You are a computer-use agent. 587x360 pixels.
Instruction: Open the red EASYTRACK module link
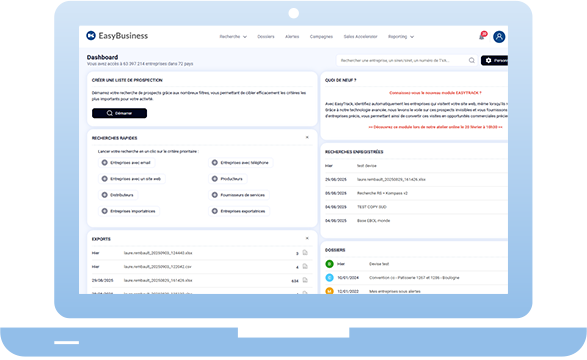pyautogui.click(x=435, y=93)
